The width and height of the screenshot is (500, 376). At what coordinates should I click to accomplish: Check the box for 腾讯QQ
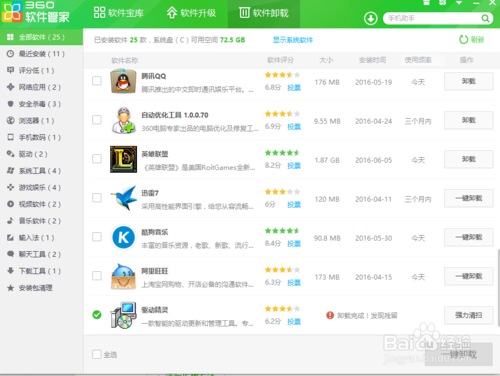pos(97,81)
